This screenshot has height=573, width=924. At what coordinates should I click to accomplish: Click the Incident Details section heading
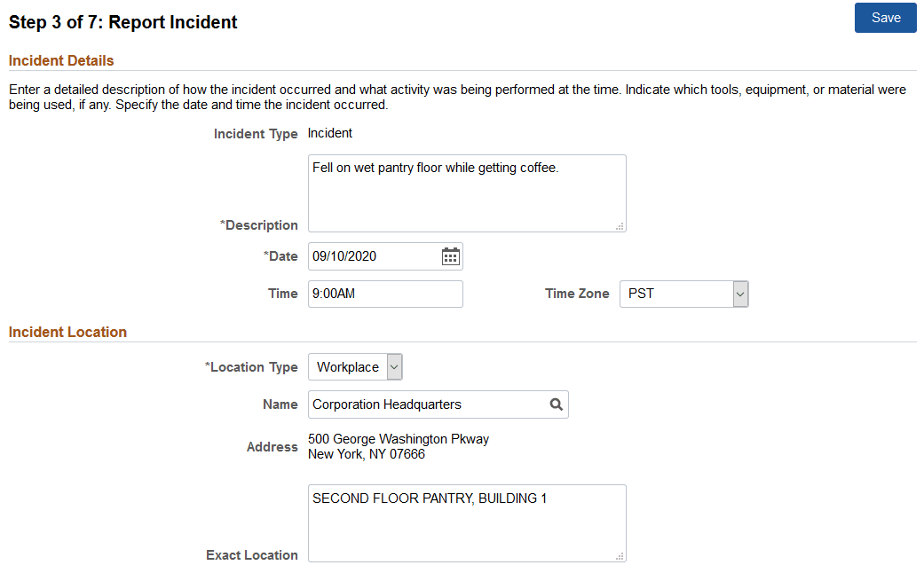pos(60,60)
